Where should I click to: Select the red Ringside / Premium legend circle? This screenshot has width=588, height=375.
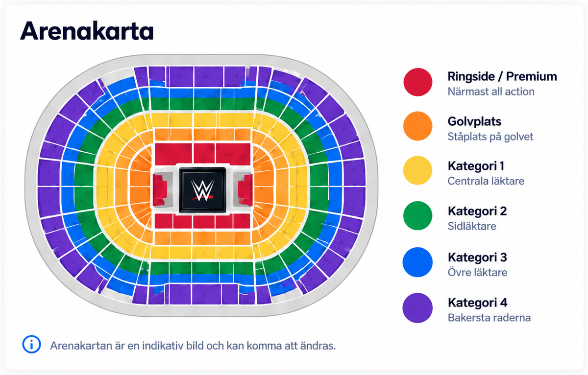click(417, 82)
